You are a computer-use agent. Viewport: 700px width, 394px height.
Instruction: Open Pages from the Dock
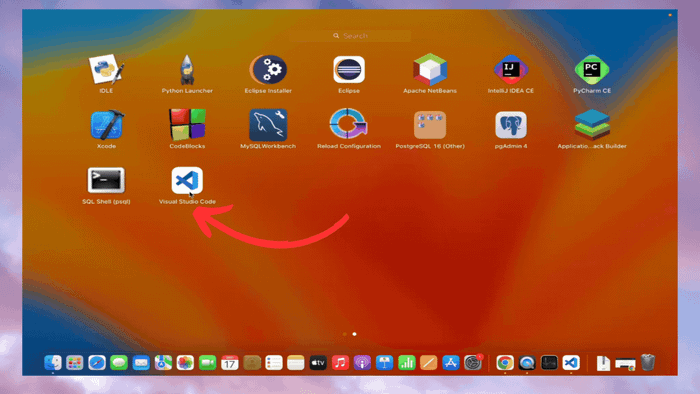pyautogui.click(x=429, y=363)
